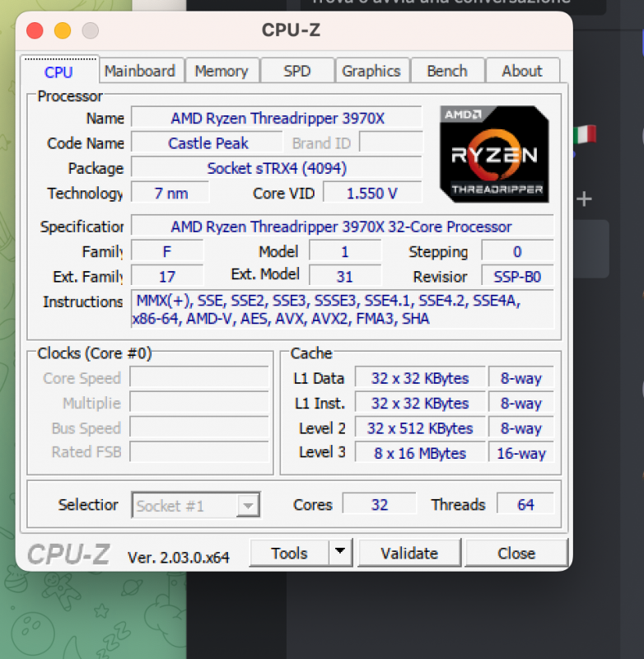Click the Name field AMD Ryzen Threadripper 3970X
This screenshot has width=644, height=659.
(x=277, y=118)
